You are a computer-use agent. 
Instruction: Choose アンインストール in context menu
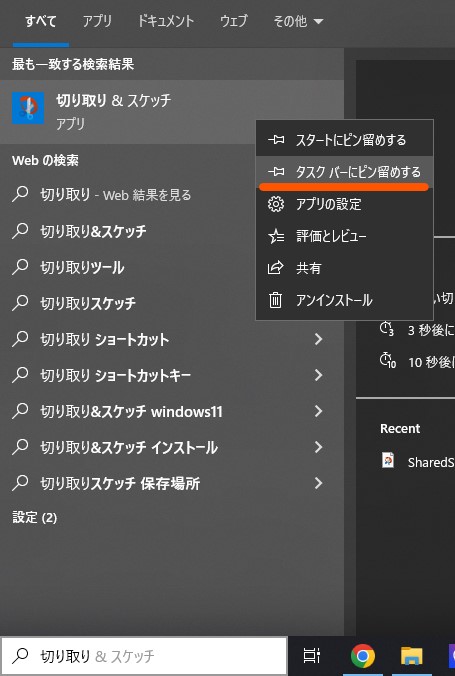[x=345, y=300]
